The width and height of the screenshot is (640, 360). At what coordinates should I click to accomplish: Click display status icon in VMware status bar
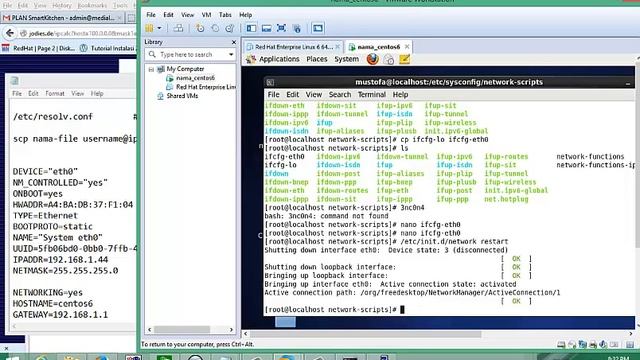click(x=614, y=344)
